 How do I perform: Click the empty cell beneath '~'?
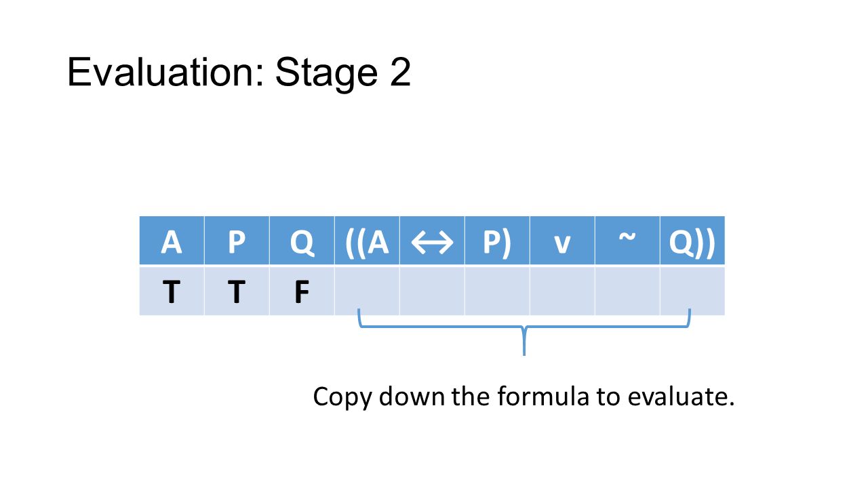(x=627, y=291)
